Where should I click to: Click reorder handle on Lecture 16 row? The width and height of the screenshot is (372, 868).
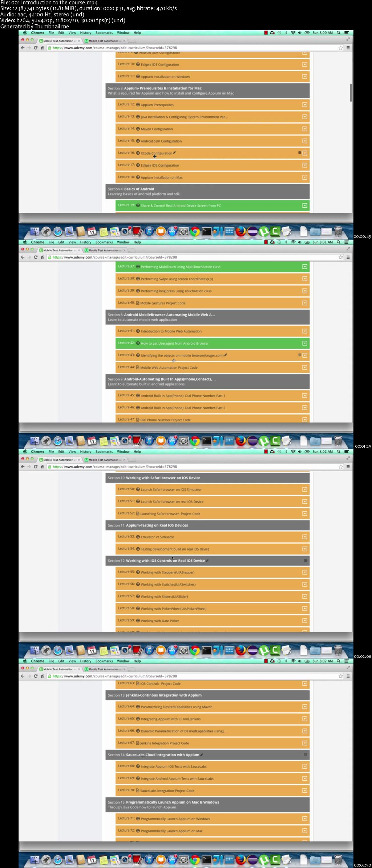coord(300,153)
